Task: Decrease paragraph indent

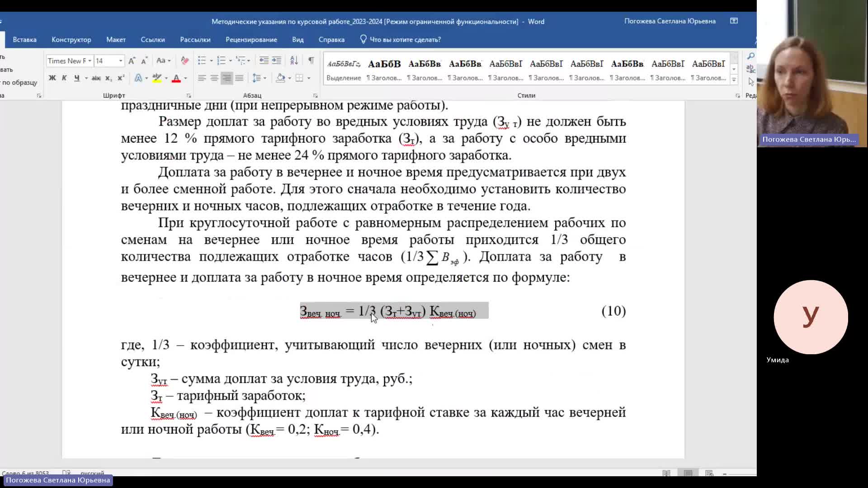Action: [x=264, y=61]
